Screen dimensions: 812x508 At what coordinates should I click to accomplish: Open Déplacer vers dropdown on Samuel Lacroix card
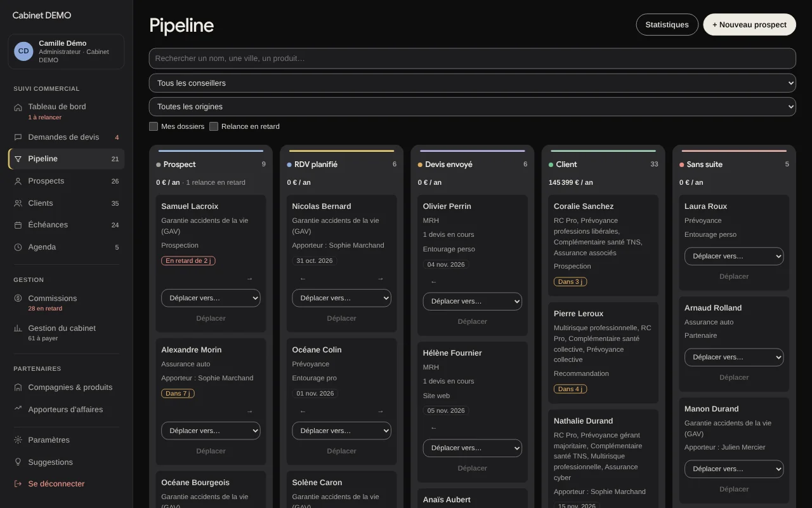pos(211,298)
